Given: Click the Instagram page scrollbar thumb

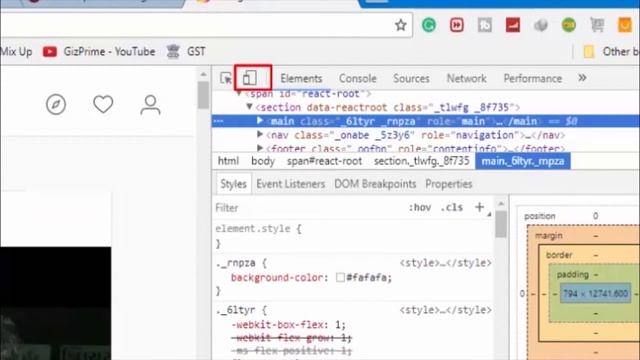Looking at the screenshot, I should 203,95.
